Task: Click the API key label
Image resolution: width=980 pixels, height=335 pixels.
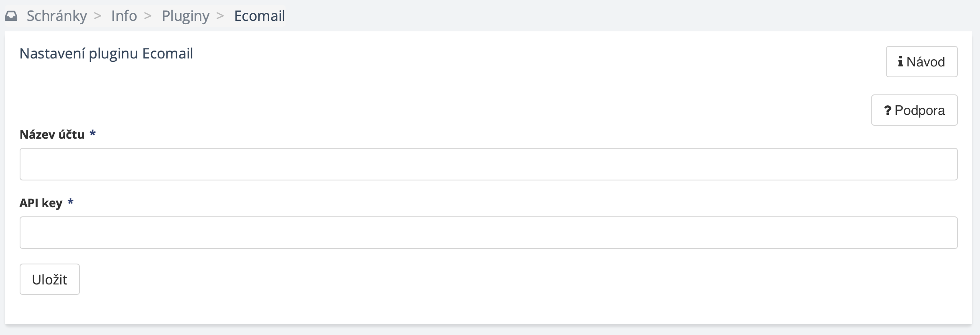Action: [41, 203]
